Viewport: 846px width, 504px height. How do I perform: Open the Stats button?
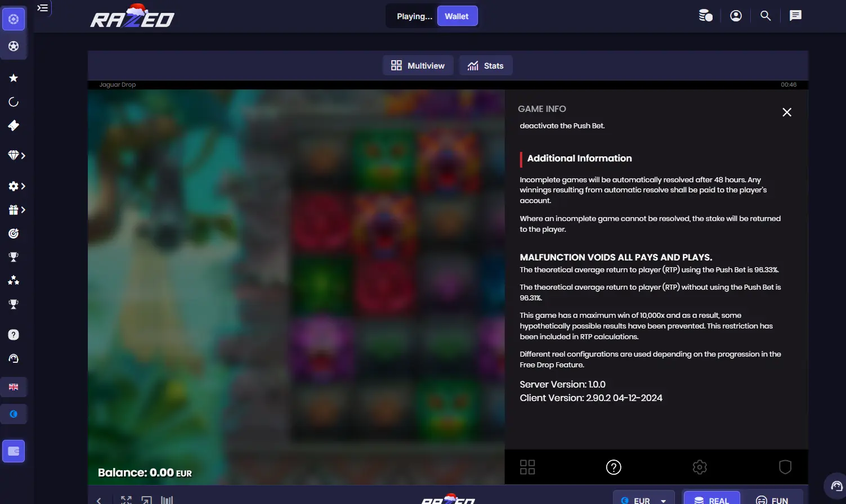(486, 66)
